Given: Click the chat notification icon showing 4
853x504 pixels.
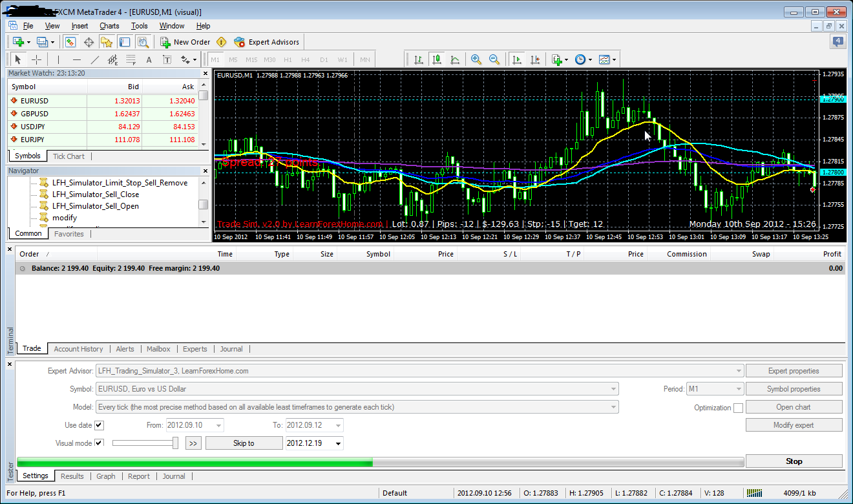Looking at the screenshot, I should click(x=837, y=42).
